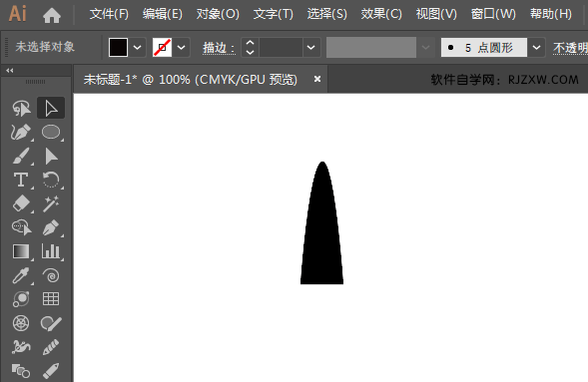Viewport: 588px width, 382px height.
Task: Select the Shape Builder tool
Action: (x=21, y=227)
